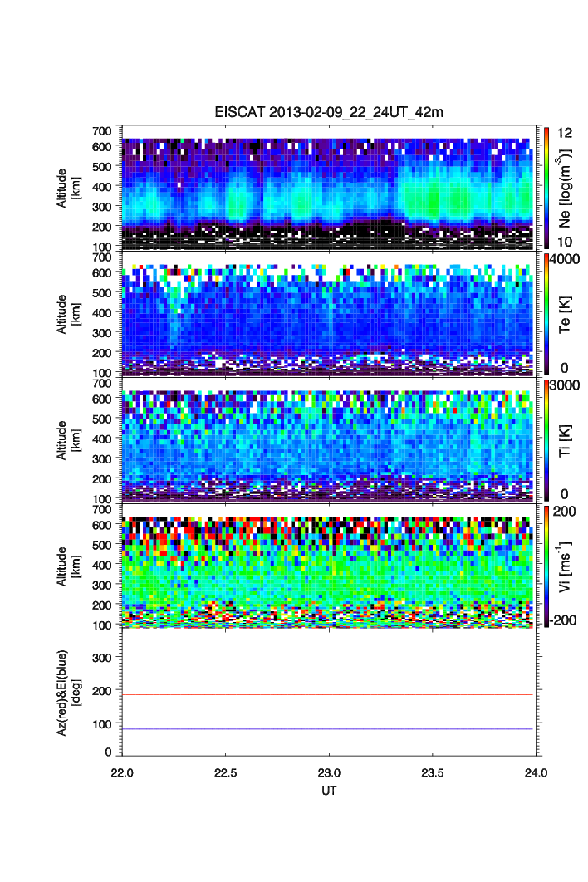Click the 23.0 tick label on UT axis
Screen dimensions: 588x882
[329, 773]
